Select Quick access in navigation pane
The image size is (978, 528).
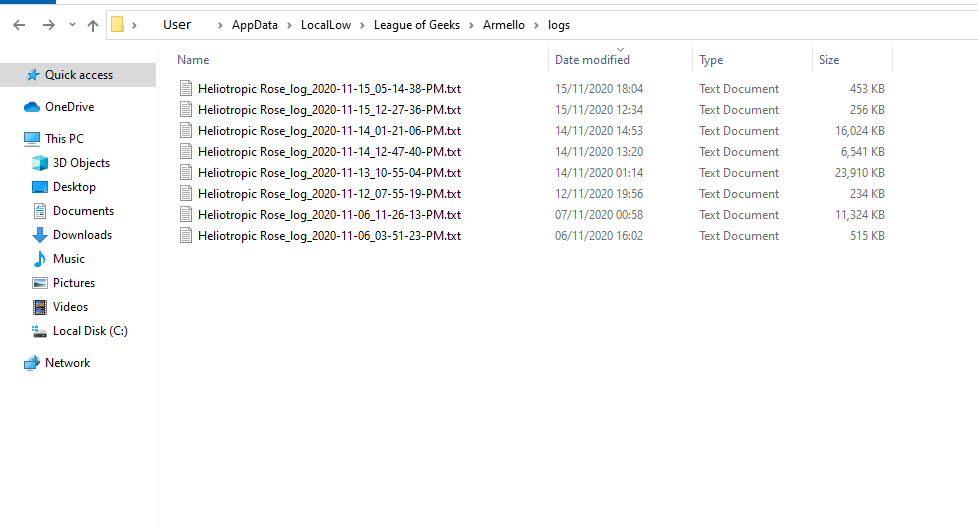[x=78, y=75]
